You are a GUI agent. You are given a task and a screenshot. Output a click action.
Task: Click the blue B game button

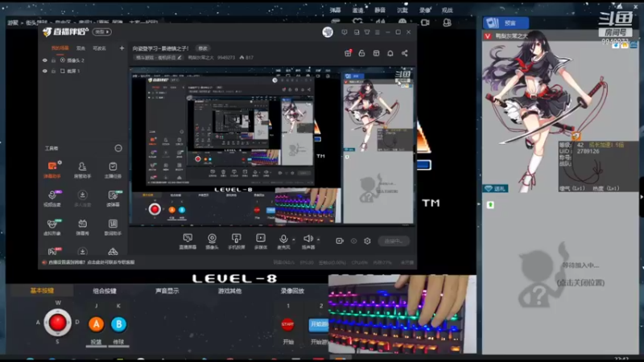pyautogui.click(x=118, y=324)
